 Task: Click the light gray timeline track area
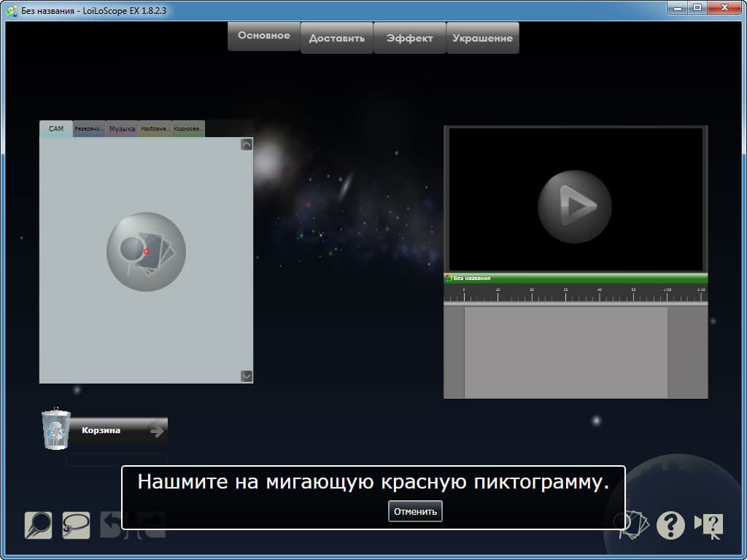[x=566, y=352]
